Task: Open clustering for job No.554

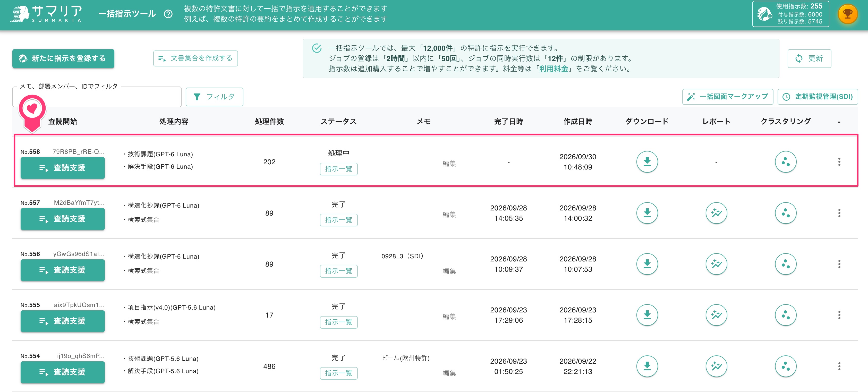Action: coord(785,366)
